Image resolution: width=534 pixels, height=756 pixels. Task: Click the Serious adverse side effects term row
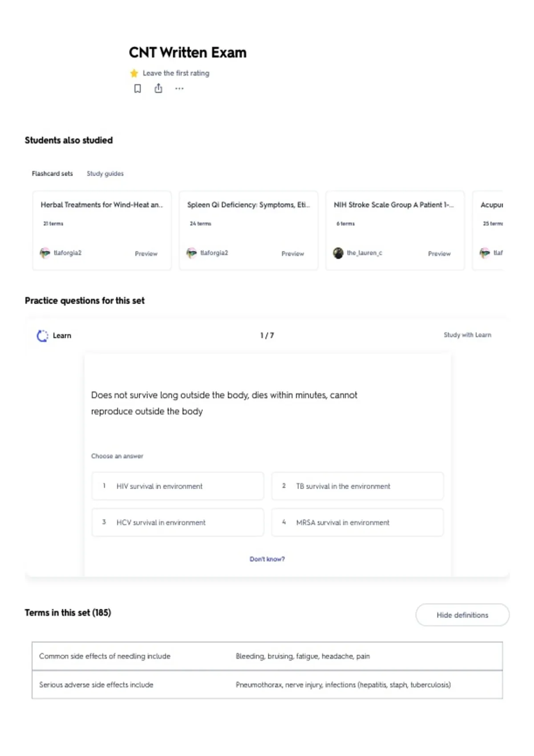coord(267,685)
